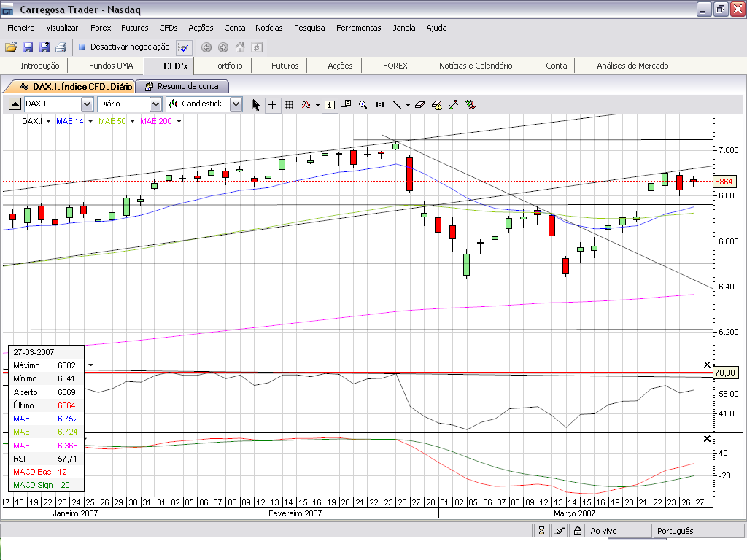Collapse chart toolbar with up-triangle button
This screenshot has height=560, width=747.
coord(15,104)
